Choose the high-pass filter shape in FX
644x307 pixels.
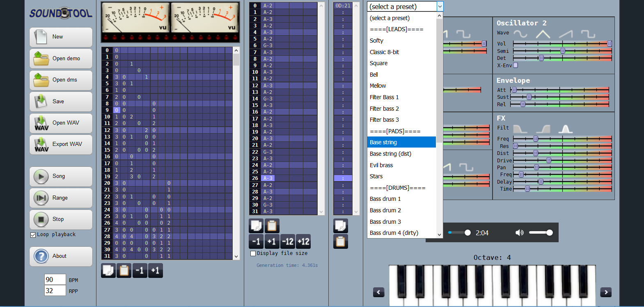point(543,129)
